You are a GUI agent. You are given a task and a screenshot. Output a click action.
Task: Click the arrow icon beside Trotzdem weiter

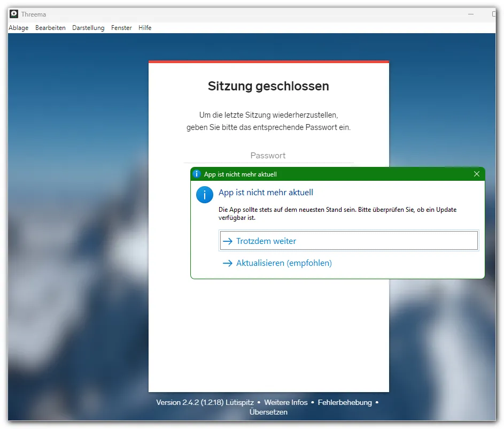[x=228, y=241]
